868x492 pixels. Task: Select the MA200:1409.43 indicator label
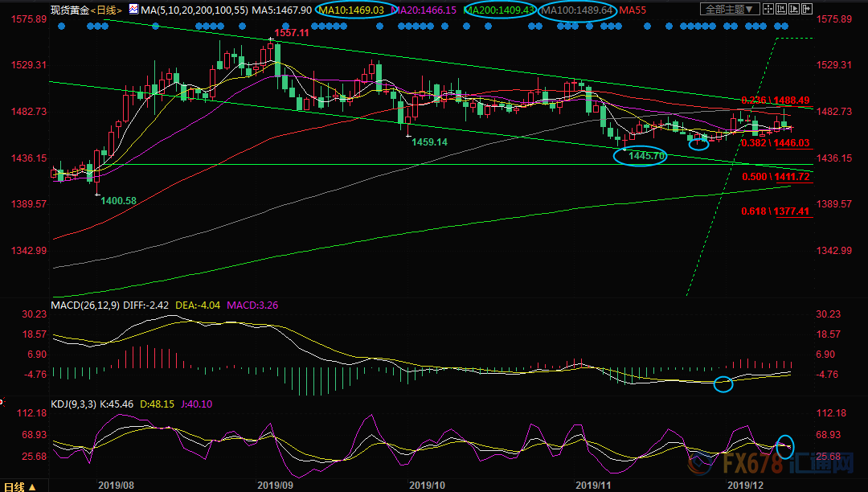point(499,10)
